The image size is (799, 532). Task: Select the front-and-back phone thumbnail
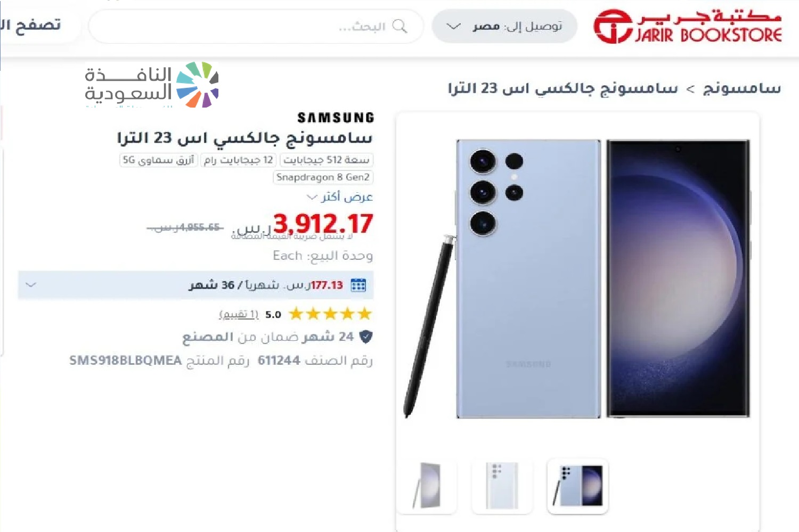point(578,486)
